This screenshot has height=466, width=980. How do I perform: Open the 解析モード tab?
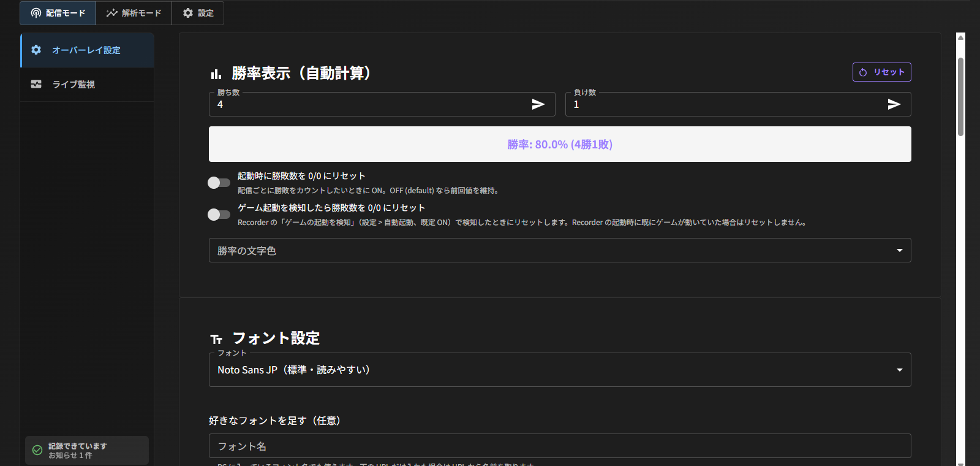tap(134, 13)
